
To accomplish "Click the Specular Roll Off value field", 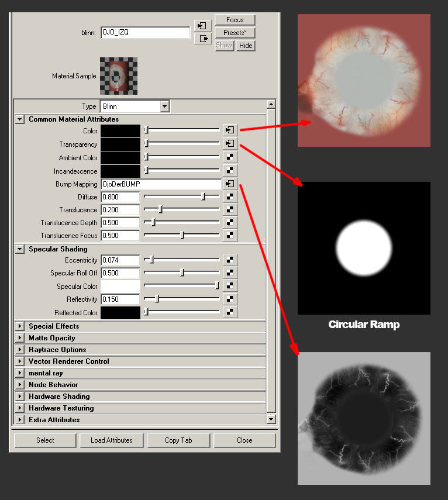I will [x=120, y=273].
